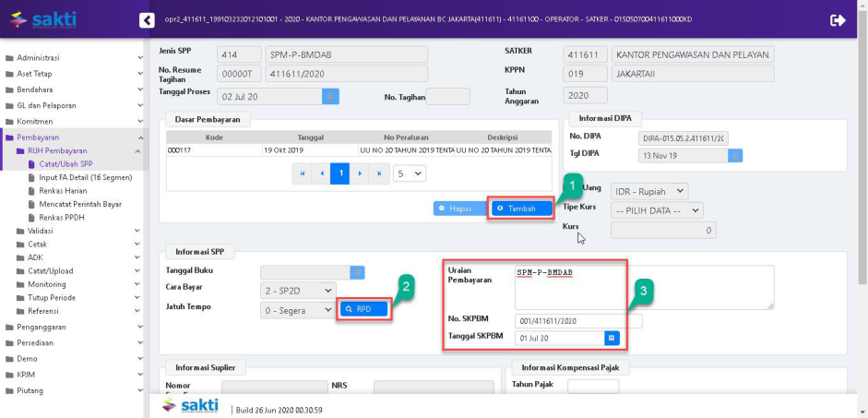Click the Tambah button

coord(521,209)
